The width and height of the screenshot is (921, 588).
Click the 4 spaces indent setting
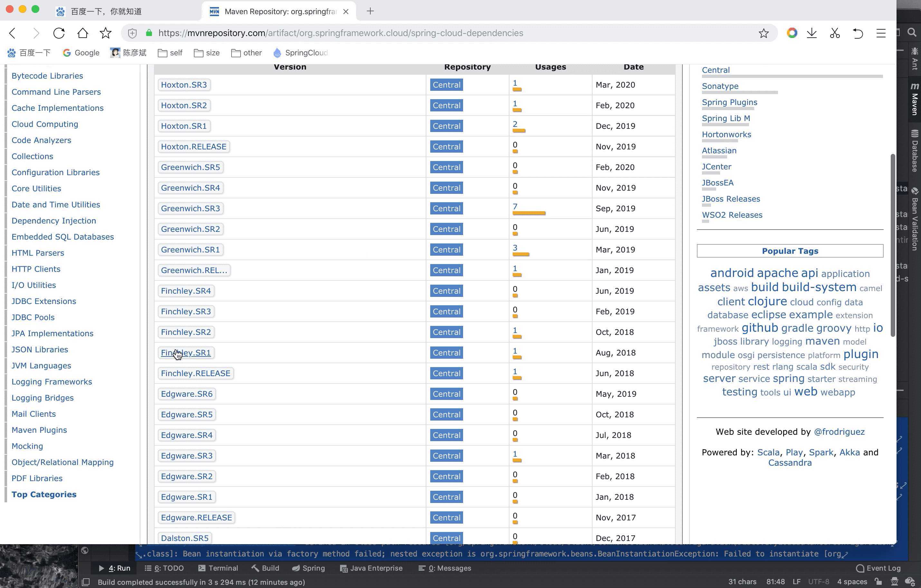click(852, 582)
